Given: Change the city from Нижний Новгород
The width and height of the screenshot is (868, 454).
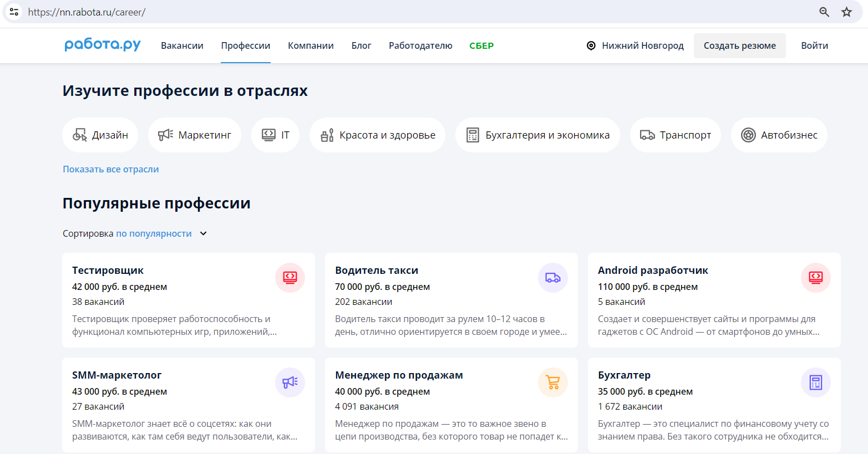Looking at the screenshot, I should 635,45.
